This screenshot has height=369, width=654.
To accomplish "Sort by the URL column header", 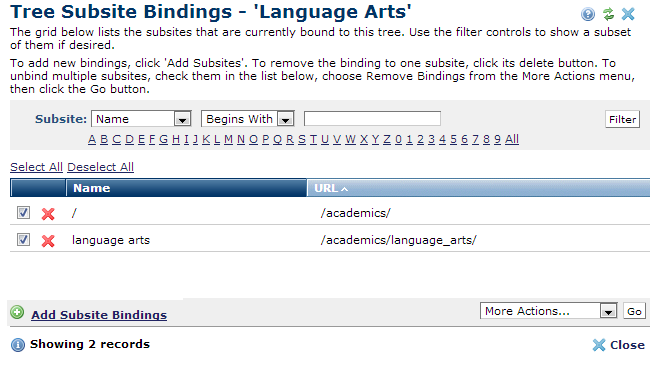I will point(326,188).
